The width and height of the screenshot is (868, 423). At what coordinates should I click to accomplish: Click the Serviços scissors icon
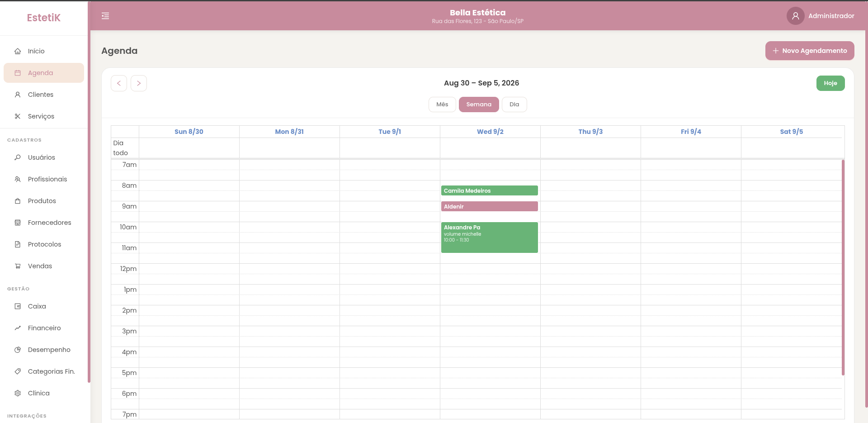[18, 116]
